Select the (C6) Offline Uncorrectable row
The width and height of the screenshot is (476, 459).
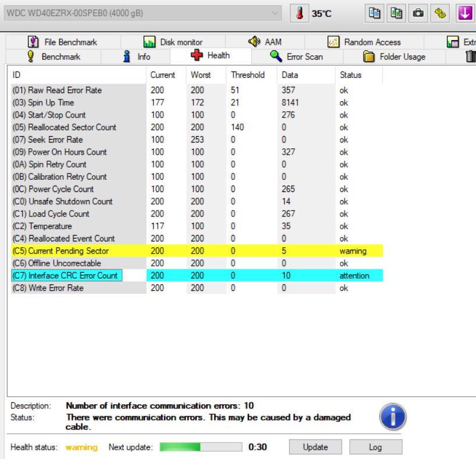(197, 263)
